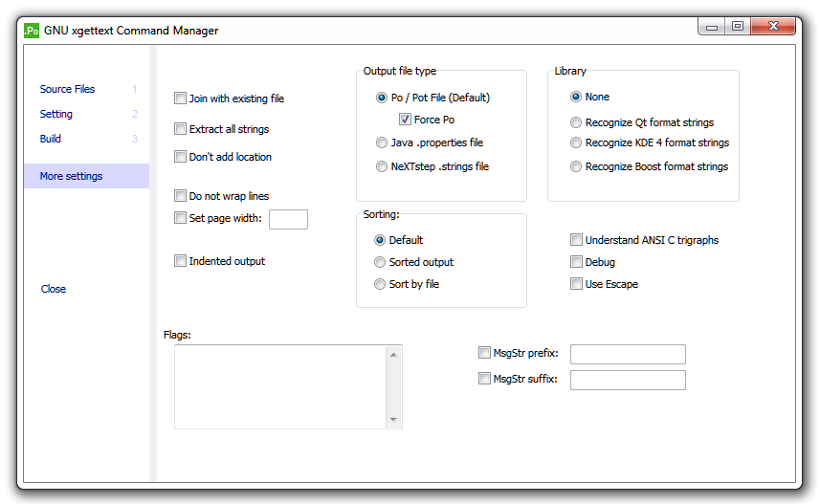Viewport: 820px width, 504px height.
Task: Close the xgettext Command Manager window
Action: [x=773, y=26]
